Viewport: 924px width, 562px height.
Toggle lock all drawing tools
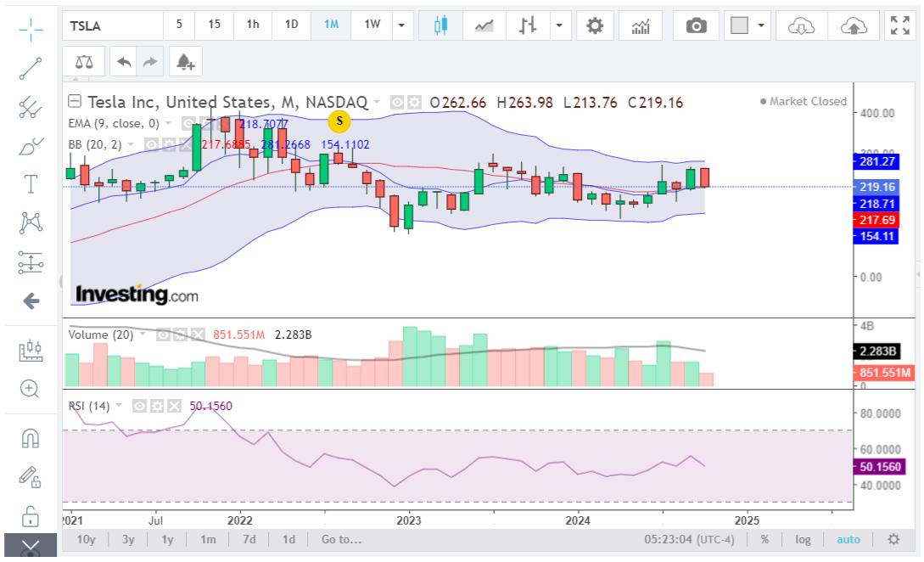(x=30, y=516)
